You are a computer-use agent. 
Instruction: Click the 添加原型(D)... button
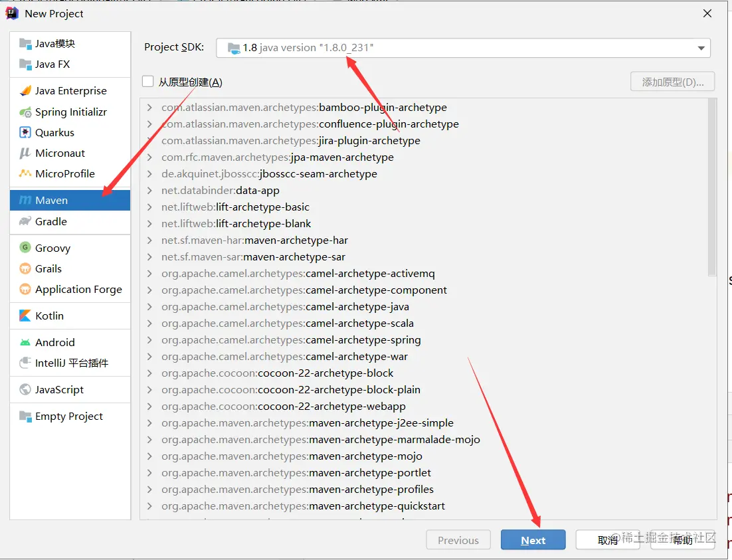point(673,82)
